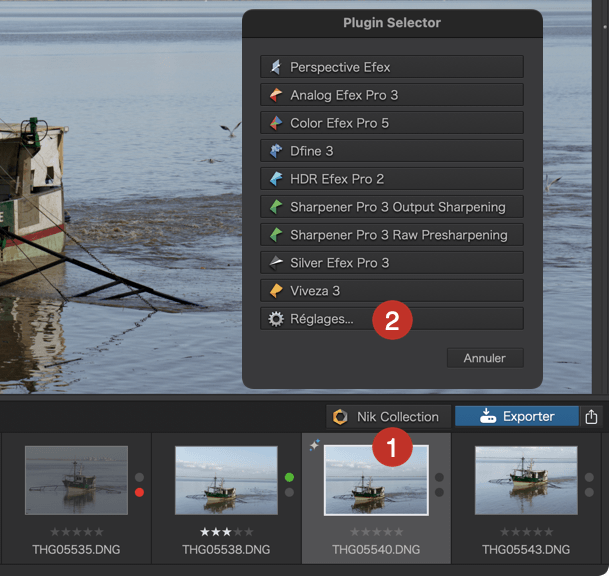The image size is (609, 576).
Task: Toggle upper dot on THG05543.DNG
Action: (589, 477)
